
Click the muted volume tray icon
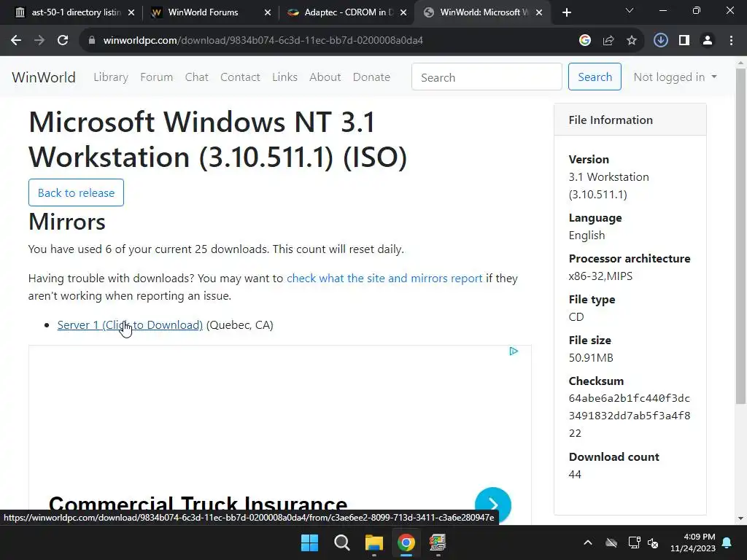pos(653,542)
